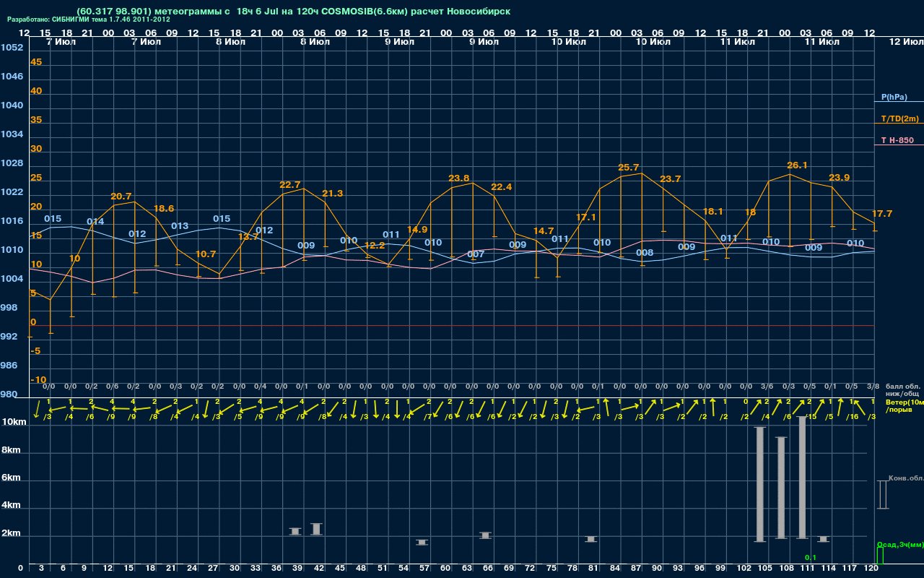Viewport: 924px width, 578px height.
Task: Click the Конв.обл. legend text
Action: (x=905, y=478)
